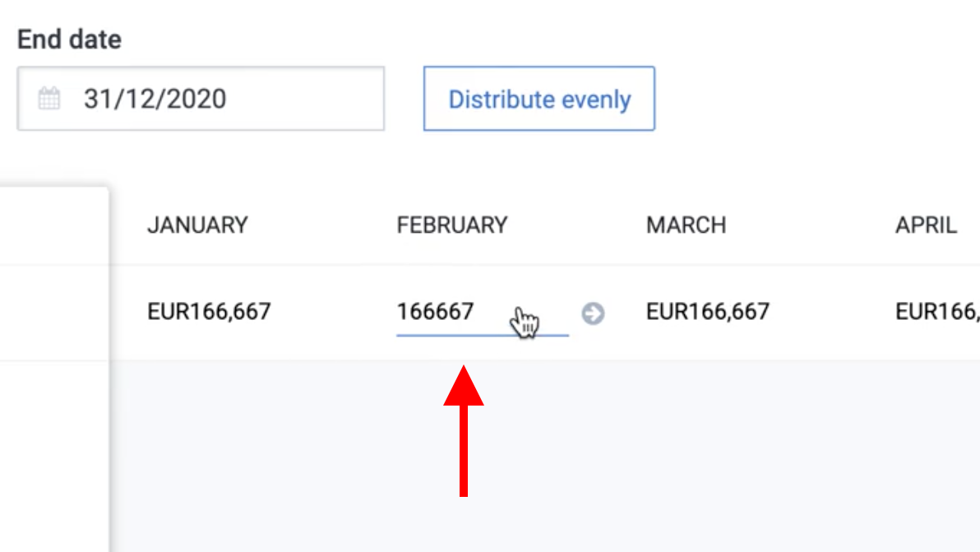Click the JANUARY column header
This screenshot has height=552, width=980.
(197, 225)
